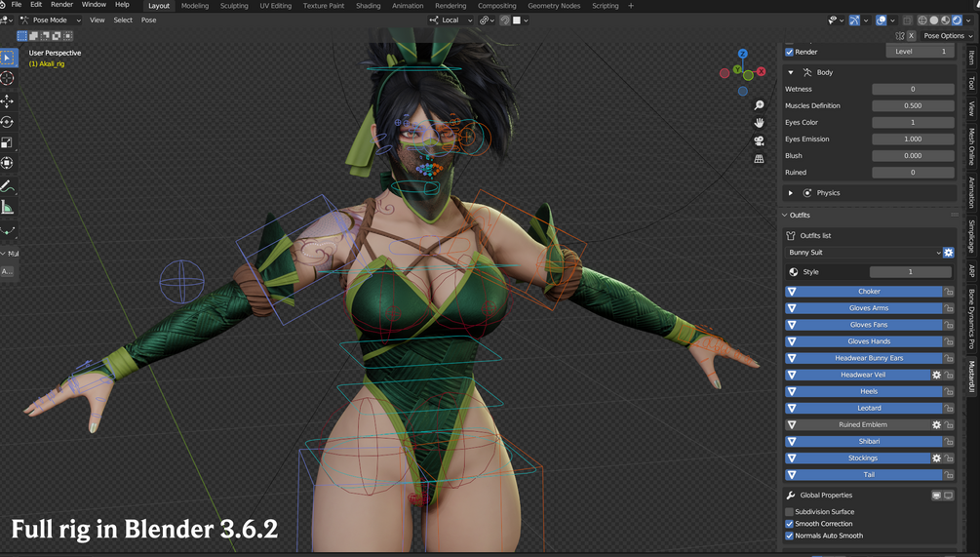Adjust the Muscles Definition slider
Screen dimensions: 980x557
coord(913,105)
